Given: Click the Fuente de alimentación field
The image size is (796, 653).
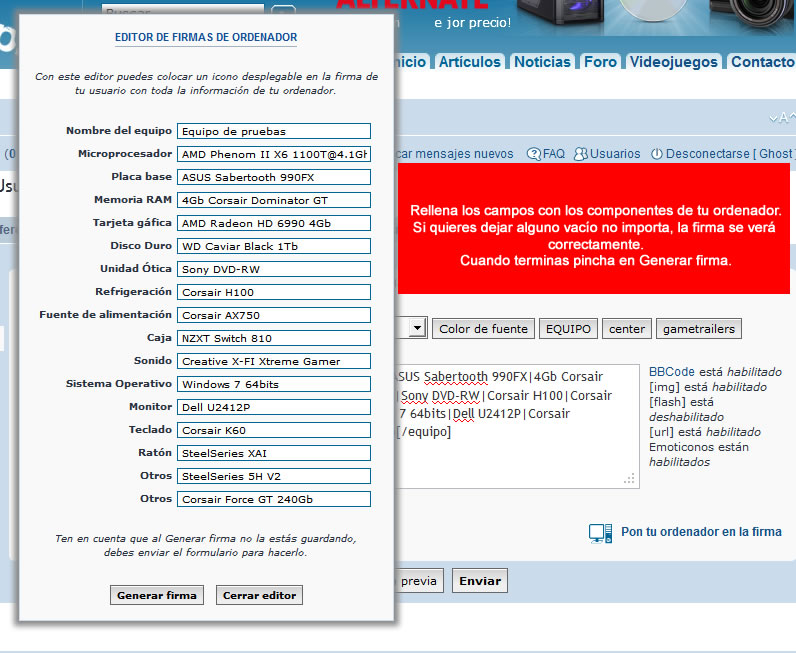Looking at the screenshot, I should [274, 315].
